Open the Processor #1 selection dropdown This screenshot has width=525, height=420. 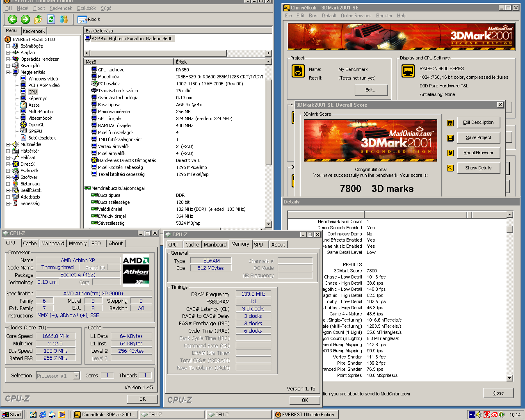click(76, 375)
